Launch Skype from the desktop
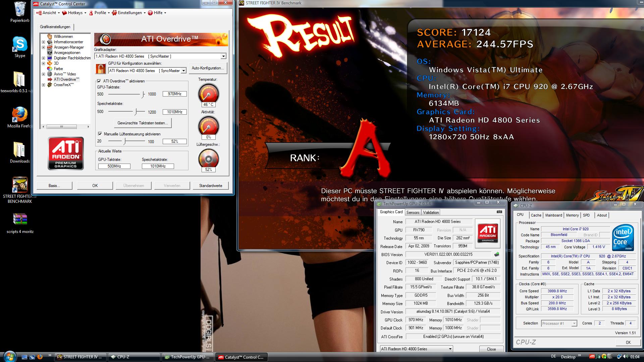This screenshot has width=644, height=362. [x=20, y=44]
